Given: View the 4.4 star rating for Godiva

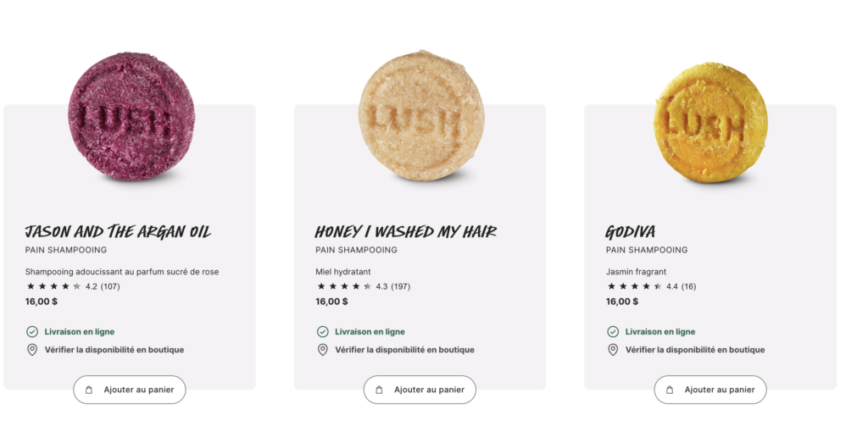Looking at the screenshot, I should point(651,286).
